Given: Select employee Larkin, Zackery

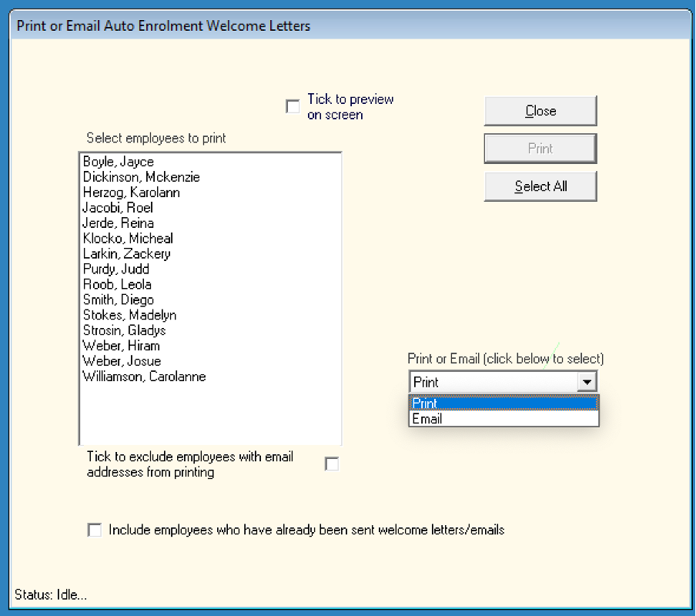Looking at the screenshot, I should click(126, 254).
